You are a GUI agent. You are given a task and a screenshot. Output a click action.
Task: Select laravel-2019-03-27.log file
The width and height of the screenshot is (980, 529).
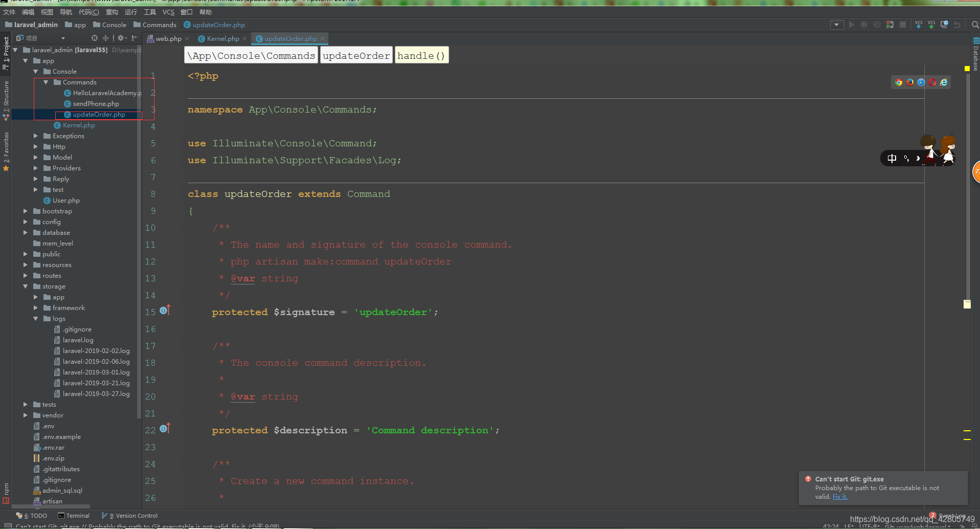[96, 393]
